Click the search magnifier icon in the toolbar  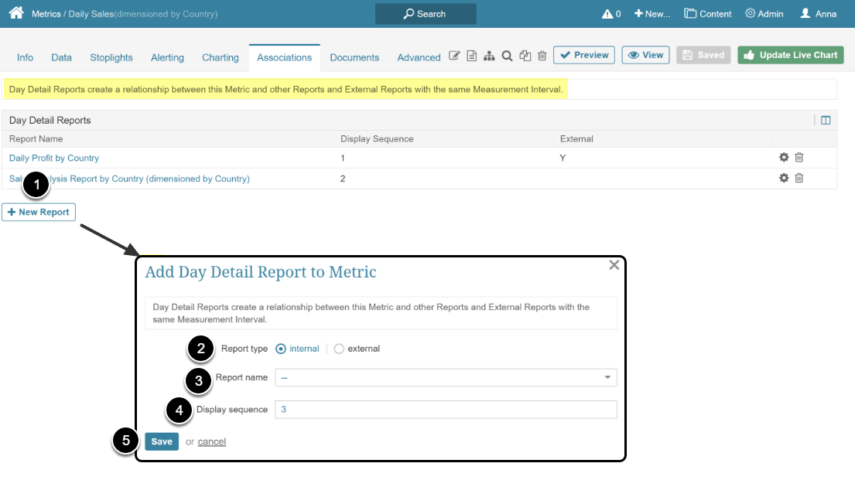507,56
